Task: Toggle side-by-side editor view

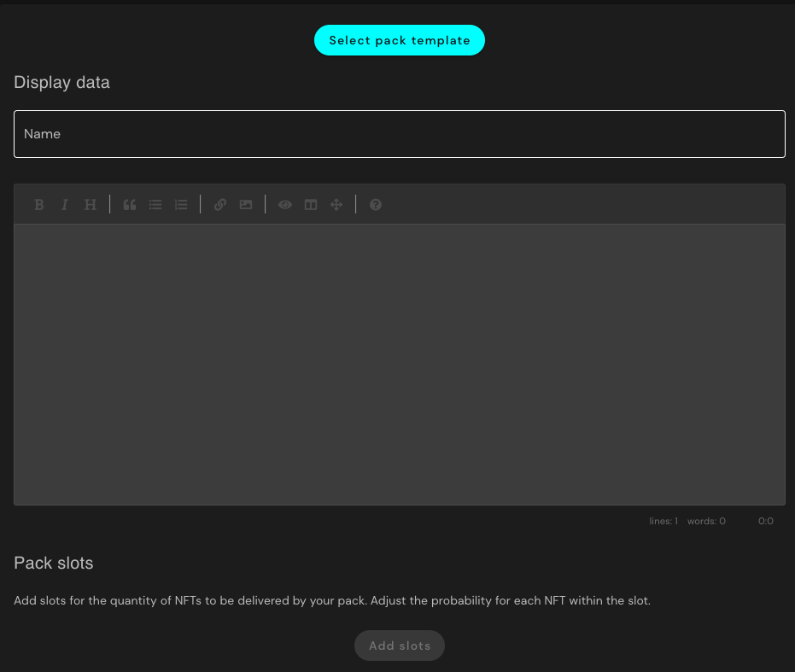Action: pos(311,205)
